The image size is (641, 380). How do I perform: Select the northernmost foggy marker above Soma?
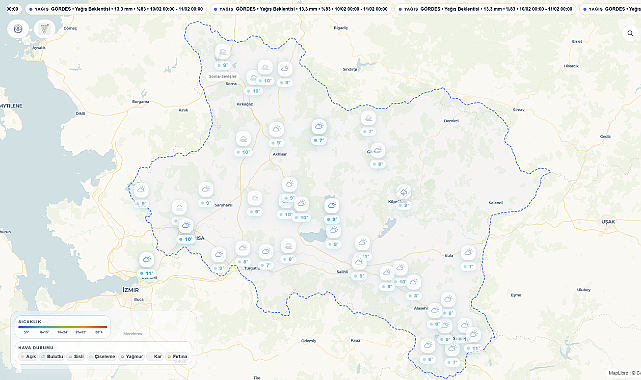[223, 52]
